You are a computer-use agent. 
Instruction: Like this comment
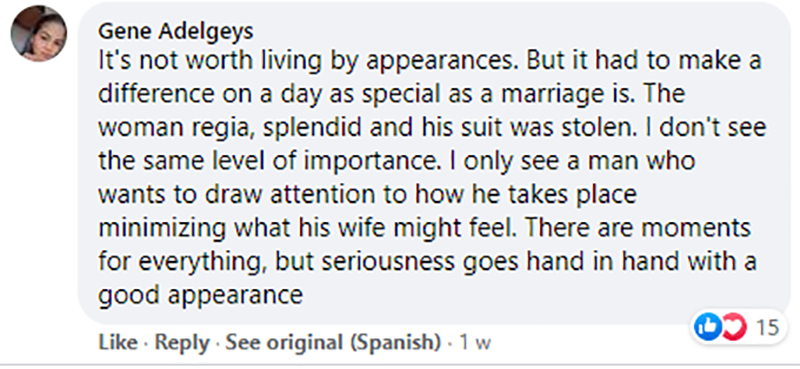tap(117, 342)
